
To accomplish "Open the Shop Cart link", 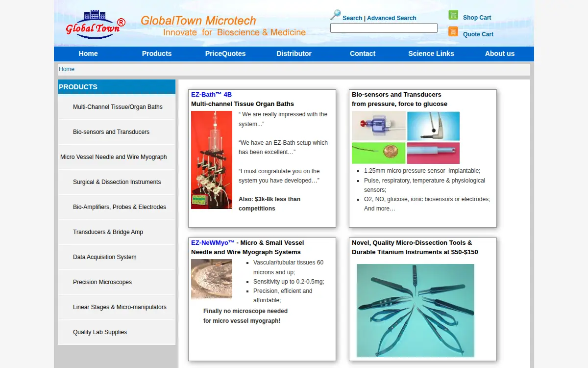I will [477, 18].
